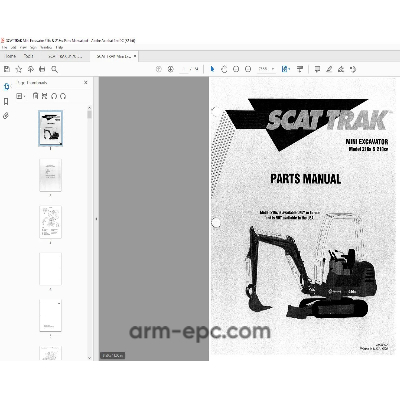The width and height of the screenshot is (400, 400).
Task: Click thumbnails scrollbar down arrow
Action: tap(89, 358)
